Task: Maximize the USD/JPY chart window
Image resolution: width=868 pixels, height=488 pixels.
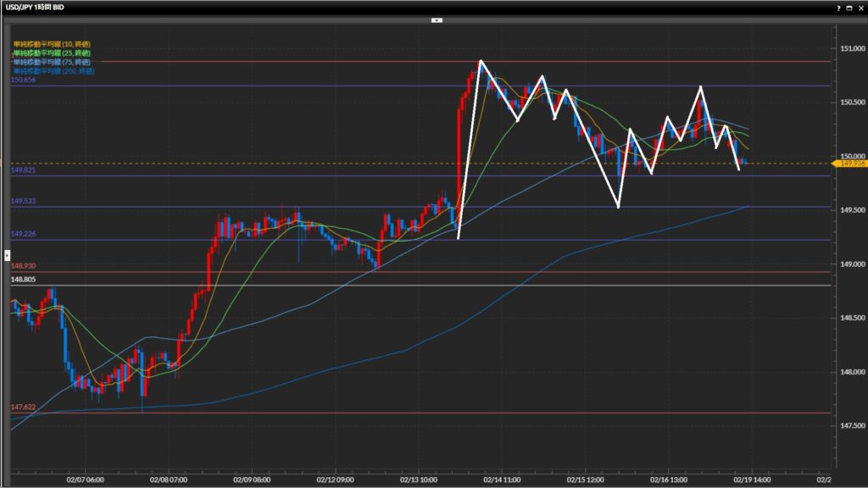Action: tap(849, 7)
